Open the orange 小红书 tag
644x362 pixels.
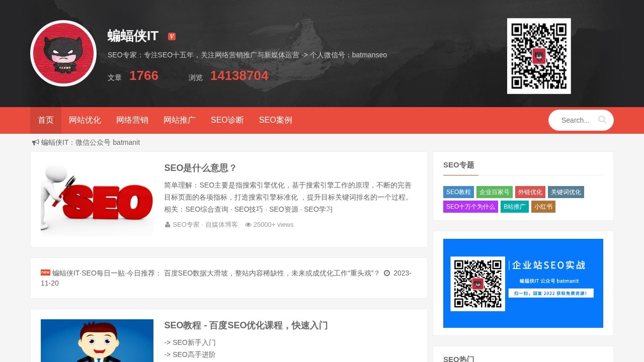coord(543,207)
